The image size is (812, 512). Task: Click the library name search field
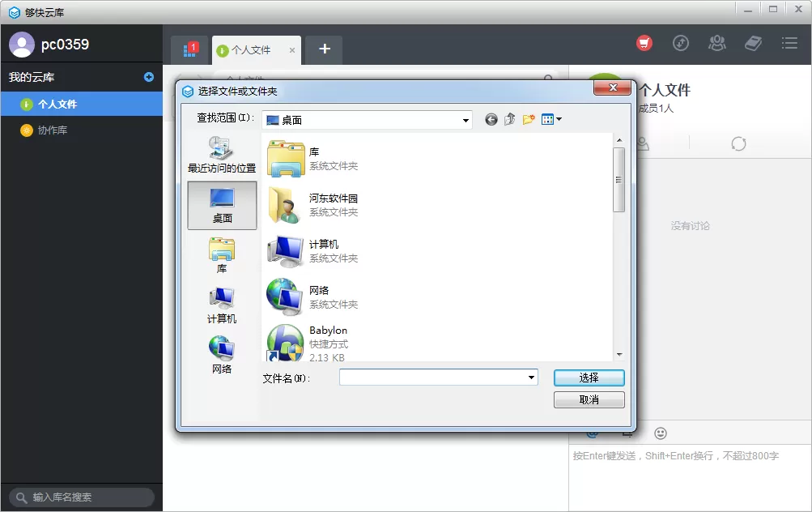[81, 497]
